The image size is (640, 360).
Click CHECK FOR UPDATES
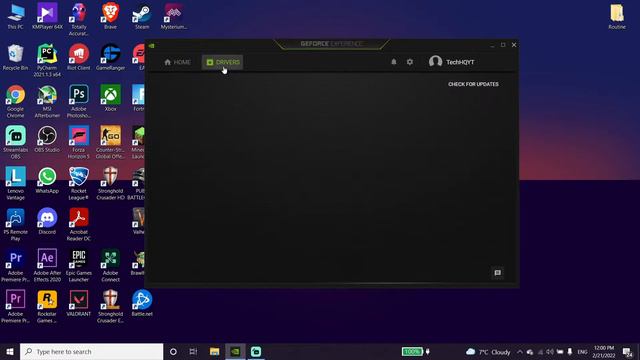[x=473, y=84]
